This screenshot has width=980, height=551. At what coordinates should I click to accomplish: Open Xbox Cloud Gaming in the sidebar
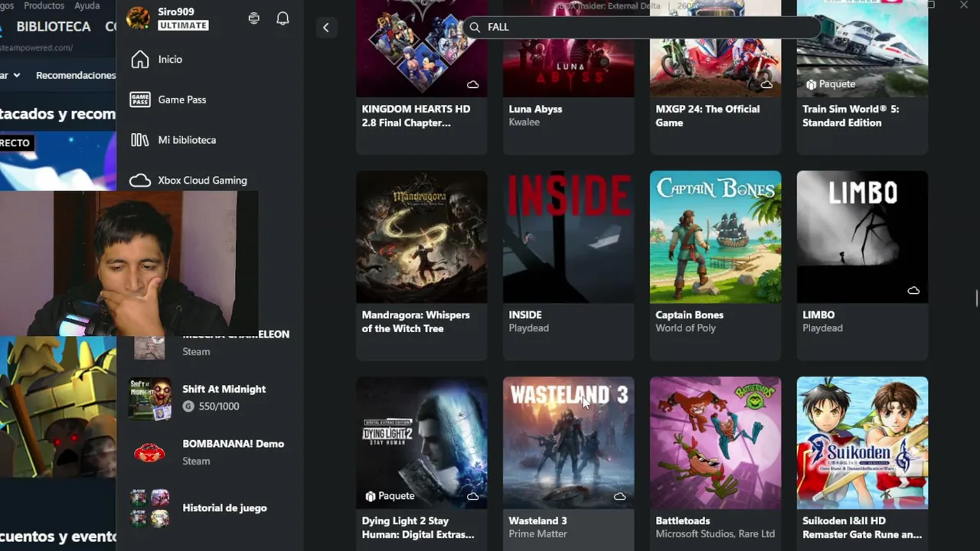point(202,181)
